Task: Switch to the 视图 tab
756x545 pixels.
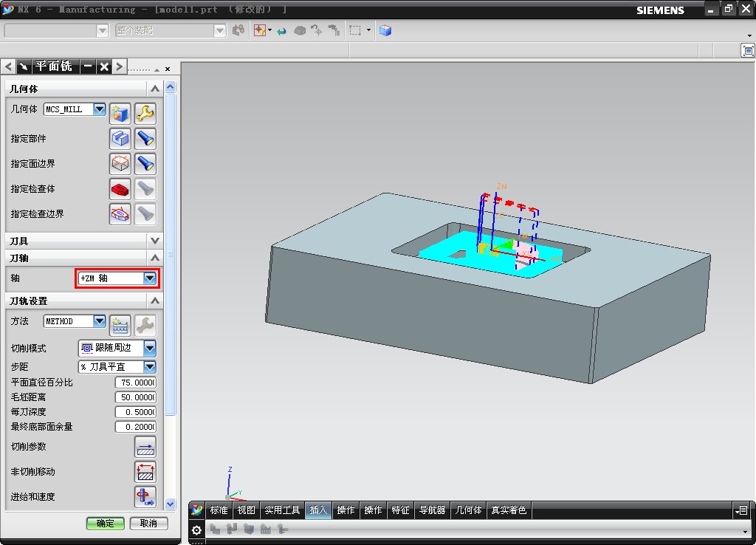Action: pyautogui.click(x=246, y=510)
